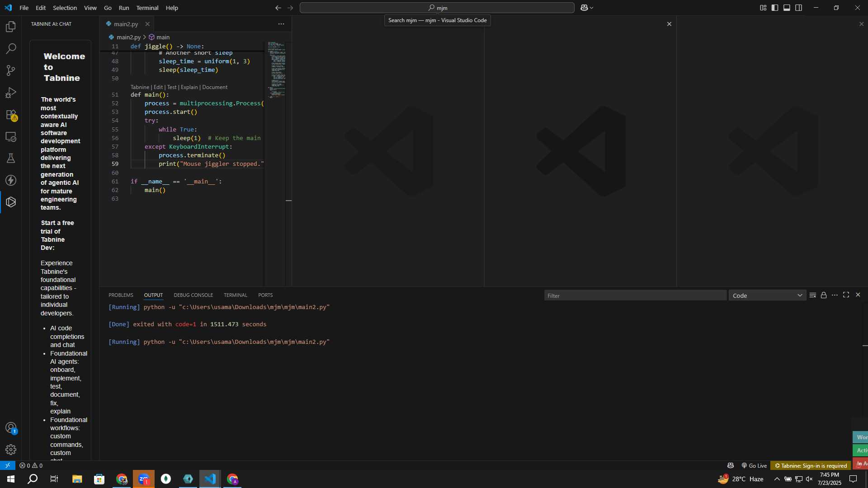
Task: Toggle the muted volume icon in system tray
Action: click(x=809, y=479)
